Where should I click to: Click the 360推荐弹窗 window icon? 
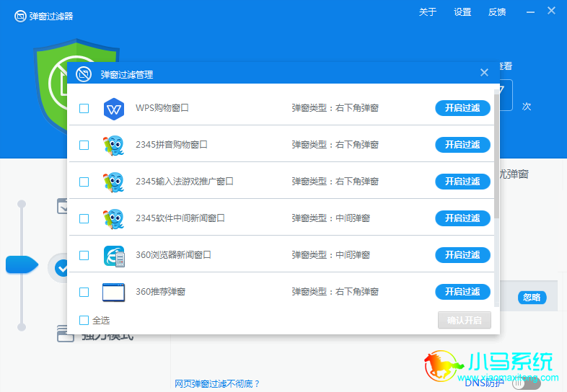(x=113, y=293)
